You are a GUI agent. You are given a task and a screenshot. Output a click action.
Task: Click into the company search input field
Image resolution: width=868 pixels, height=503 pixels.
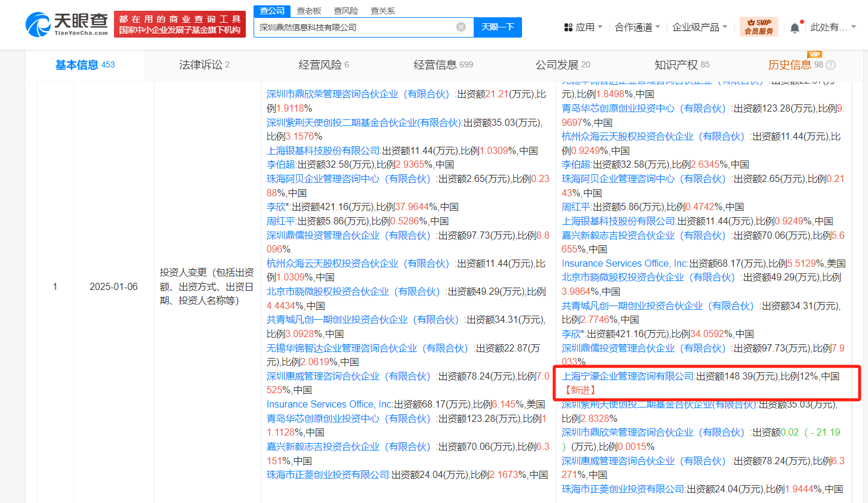(355, 27)
